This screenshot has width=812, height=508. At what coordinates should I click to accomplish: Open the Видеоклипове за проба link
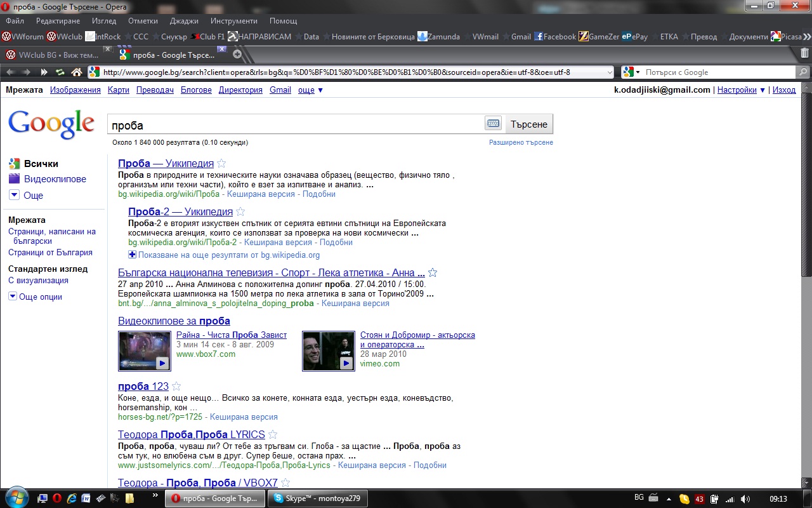coord(174,321)
